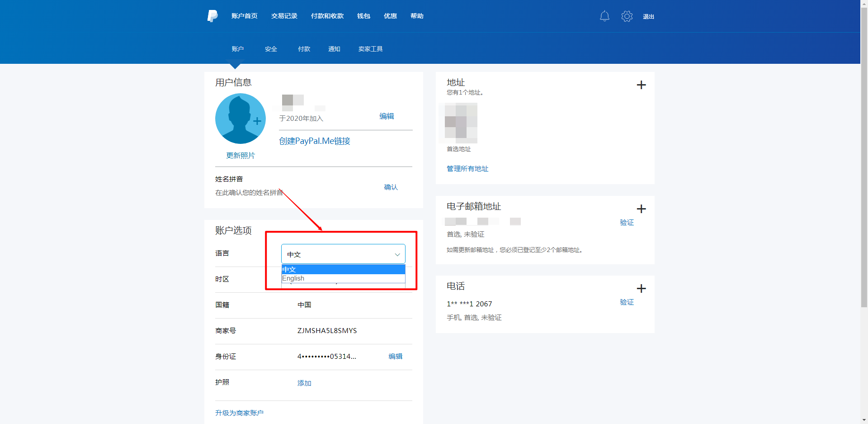The image size is (868, 424).
Task: Expand the 语言 language dropdown
Action: (x=343, y=254)
